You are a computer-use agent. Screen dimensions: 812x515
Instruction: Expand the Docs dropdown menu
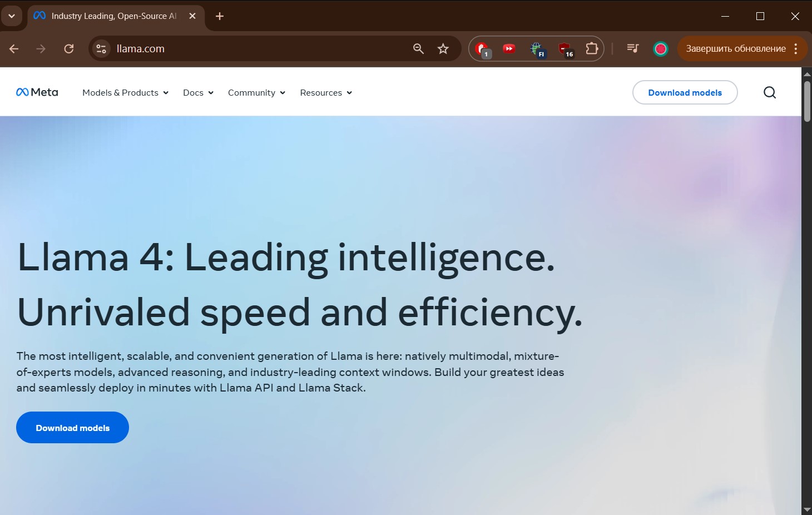pyautogui.click(x=198, y=93)
